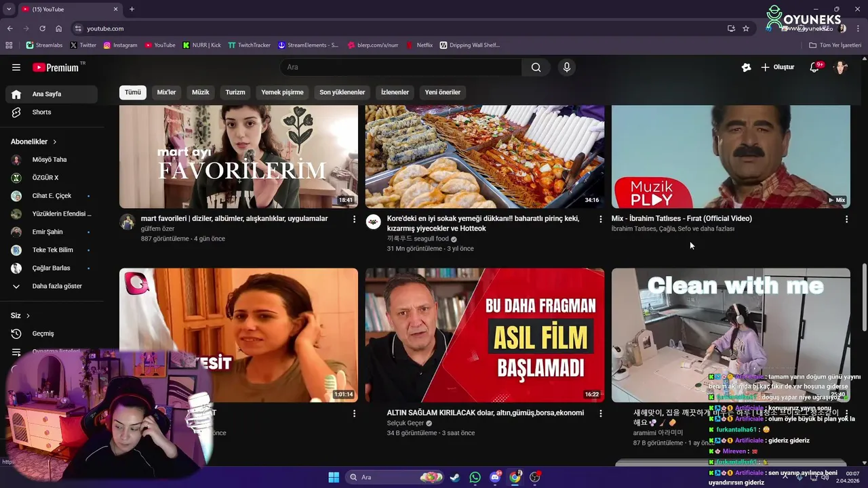Open the Windows Start menu
Image resolution: width=868 pixels, height=488 pixels.
click(x=334, y=477)
